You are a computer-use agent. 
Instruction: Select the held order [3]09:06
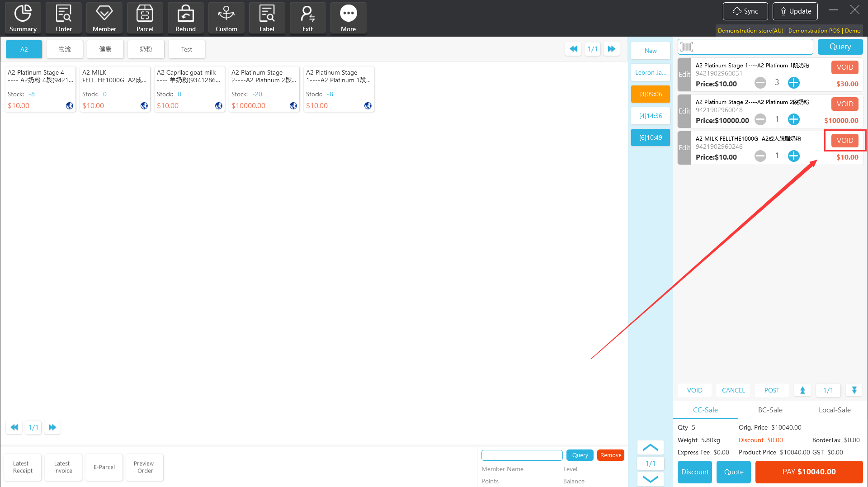(650, 94)
